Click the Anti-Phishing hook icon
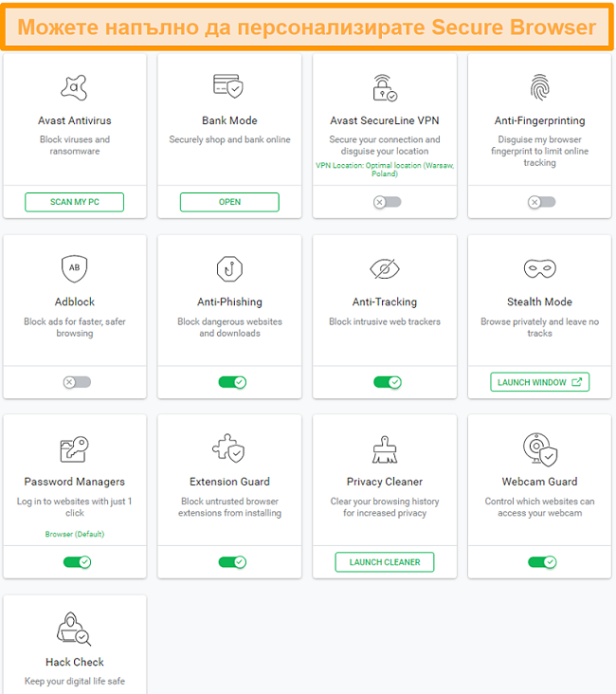The width and height of the screenshot is (616, 694). 229,268
